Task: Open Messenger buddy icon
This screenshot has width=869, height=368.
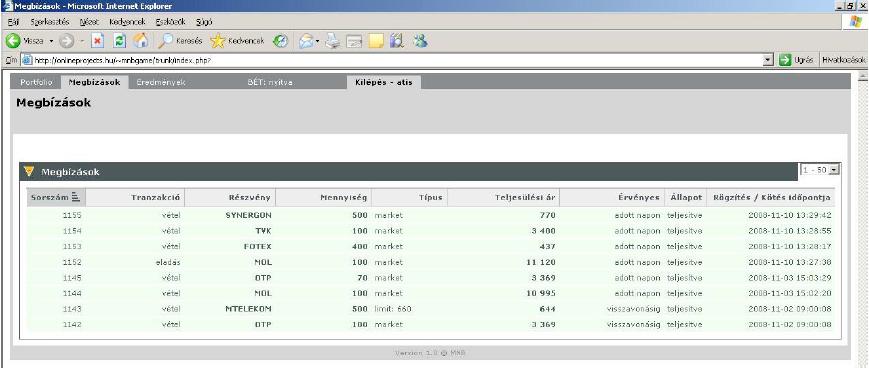Action: [421, 41]
